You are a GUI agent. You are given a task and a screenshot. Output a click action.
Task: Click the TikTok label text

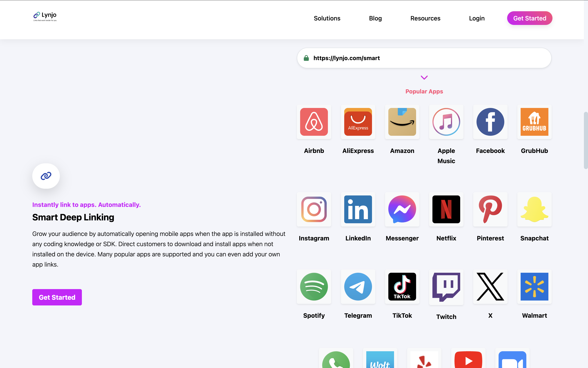[402, 316]
